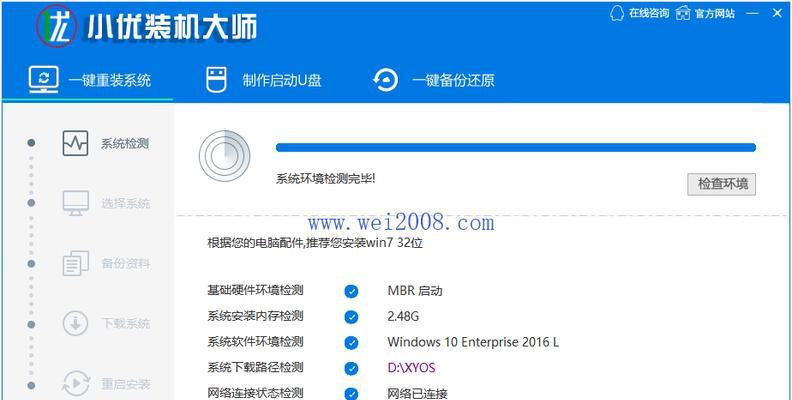This screenshot has height=400, width=792.
Task: Click the checkmark beside 系统软件环境检测
Action: 351,342
